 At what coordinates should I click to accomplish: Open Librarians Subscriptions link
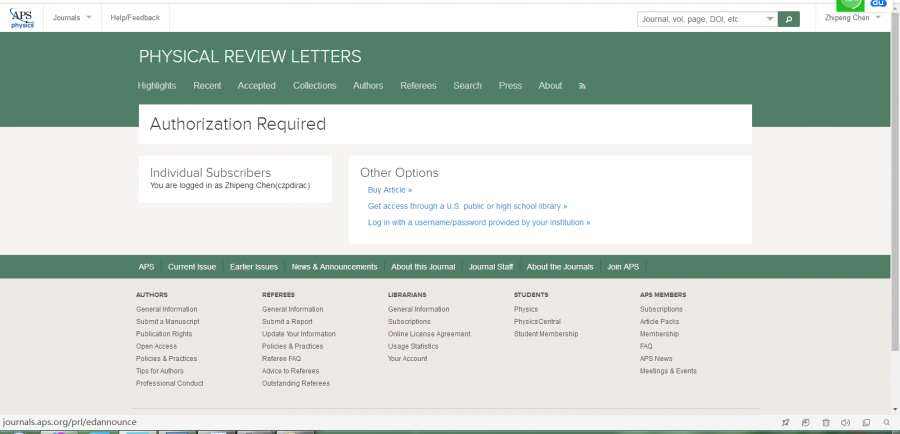[x=409, y=321]
